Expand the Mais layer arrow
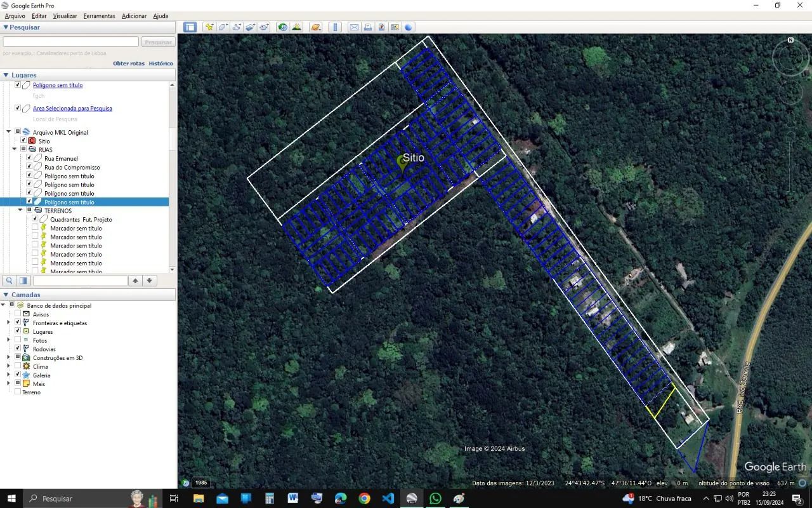The width and height of the screenshot is (812, 508). point(9,384)
